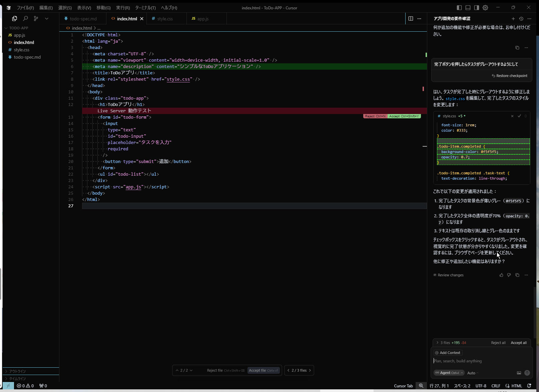Click the image attach icon in chat
The width and height of the screenshot is (539, 392).
[x=519, y=373]
